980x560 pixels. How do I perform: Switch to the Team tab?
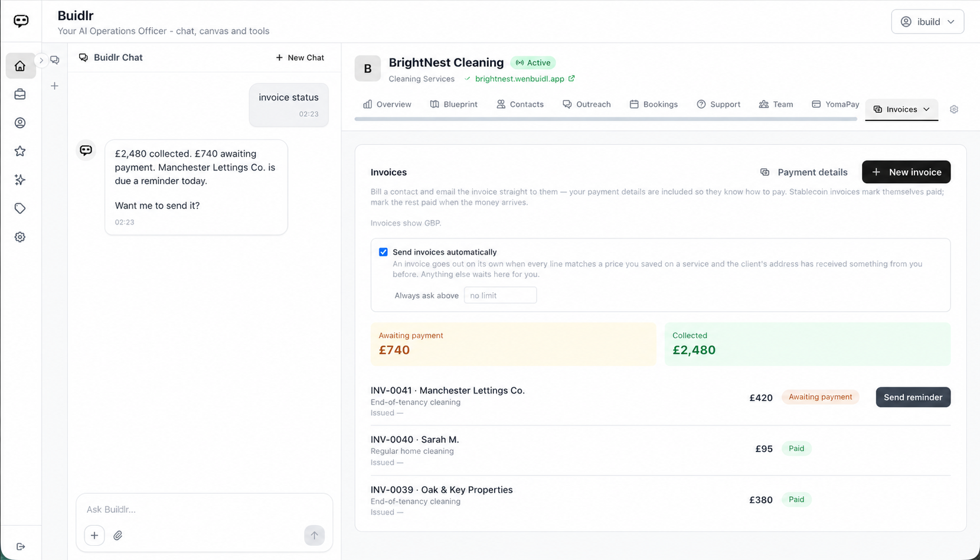click(x=776, y=105)
